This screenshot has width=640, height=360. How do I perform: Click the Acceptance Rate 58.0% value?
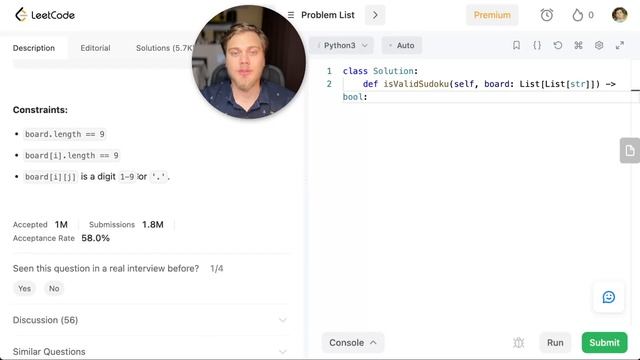pyautogui.click(x=96, y=238)
